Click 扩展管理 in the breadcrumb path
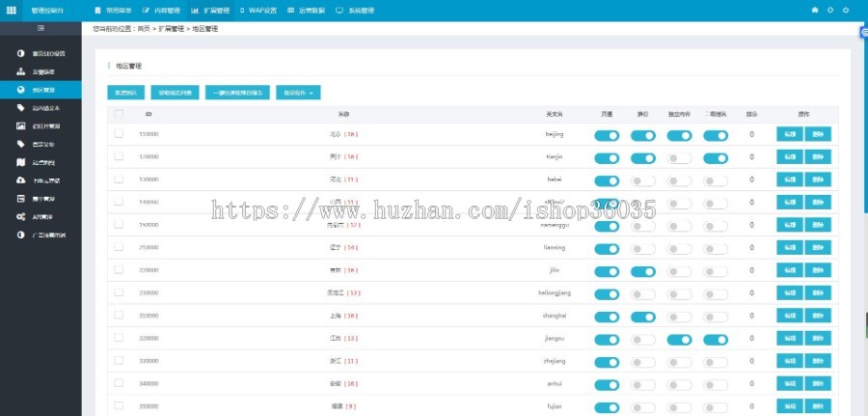868x416 pixels. pyautogui.click(x=171, y=29)
